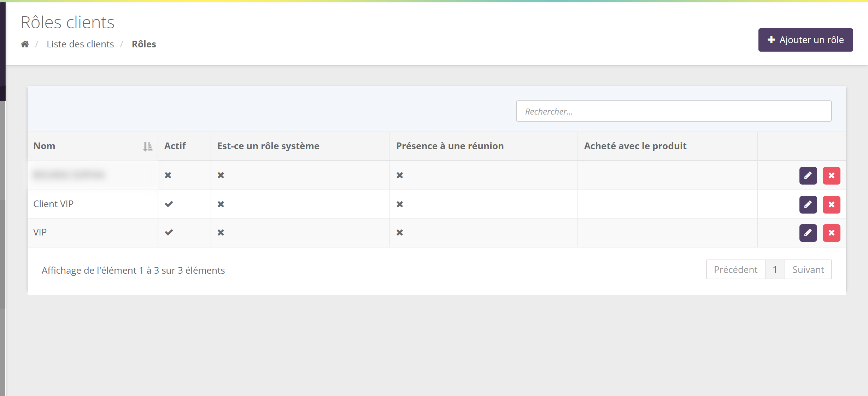Click meeting presence cross in VIP row

coord(400,232)
